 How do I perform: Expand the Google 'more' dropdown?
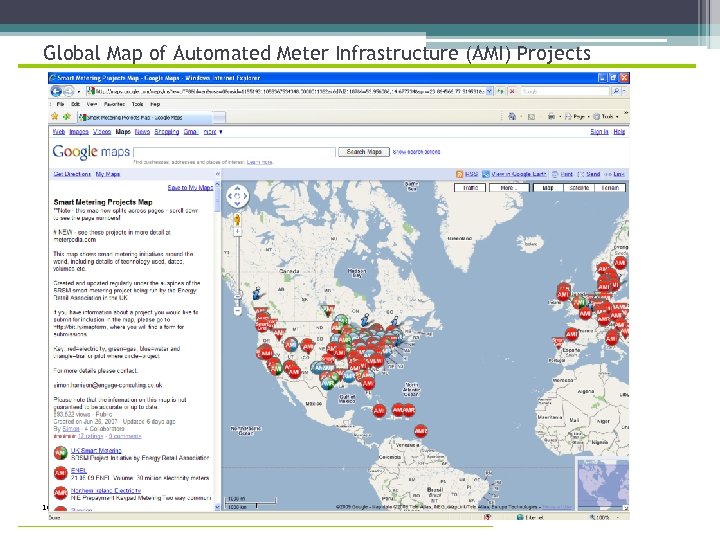pos(213,132)
